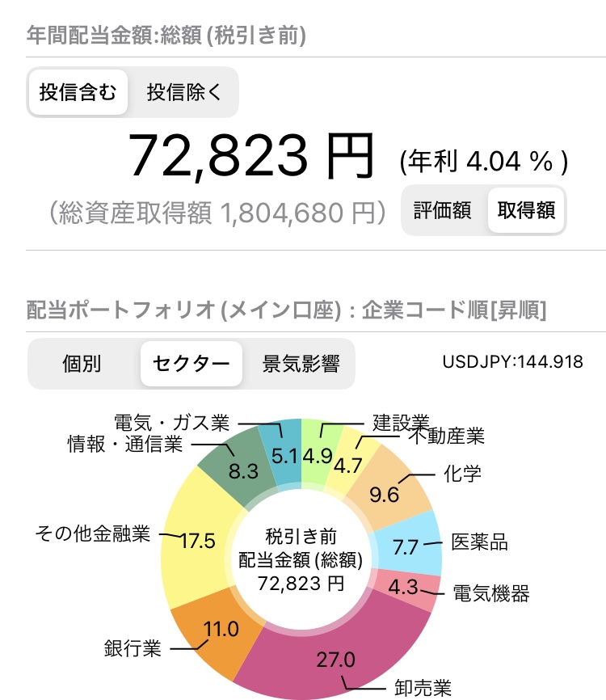Tap the 銀行業 11.0 orange slice
Screen dimensions: 606x700
click(x=219, y=630)
